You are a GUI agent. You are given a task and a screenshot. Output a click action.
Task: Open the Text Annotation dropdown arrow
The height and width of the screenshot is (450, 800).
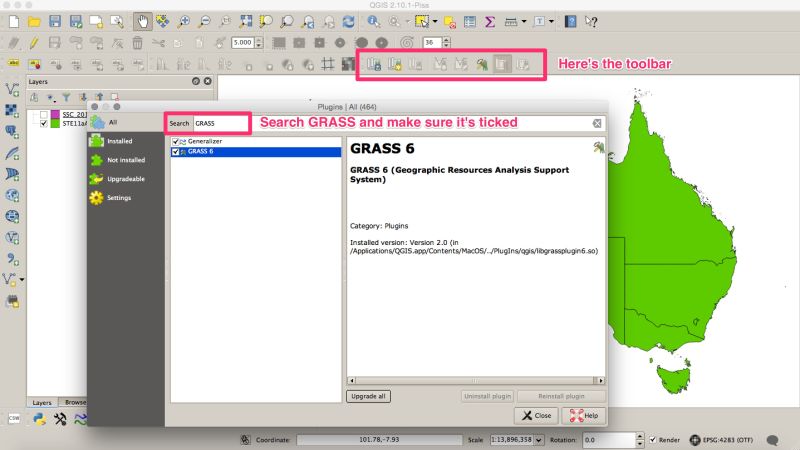click(551, 21)
